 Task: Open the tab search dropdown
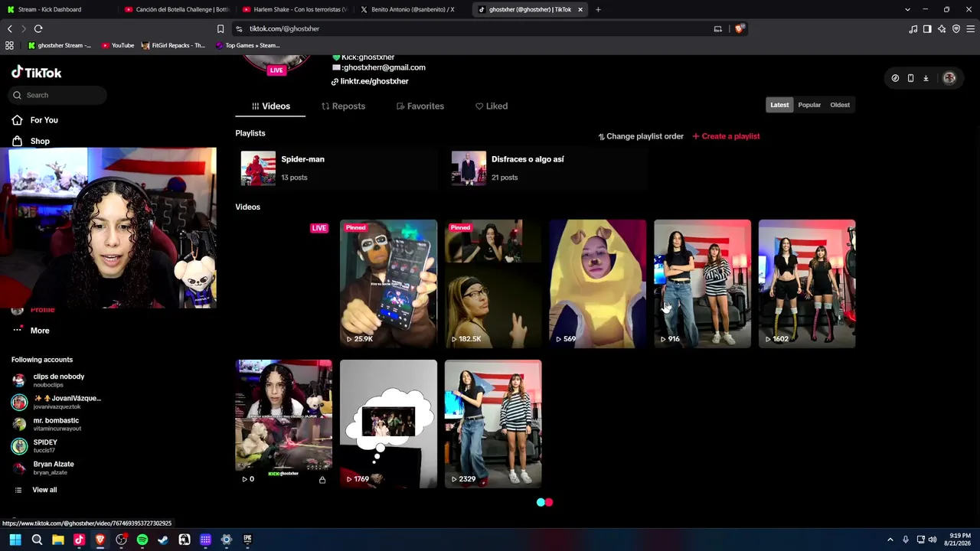coord(907,9)
